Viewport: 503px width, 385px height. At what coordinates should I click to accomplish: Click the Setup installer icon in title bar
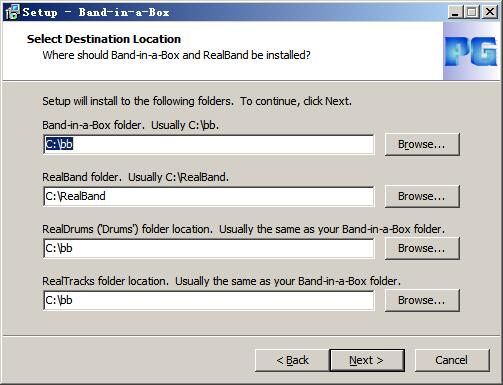pyautogui.click(x=13, y=12)
